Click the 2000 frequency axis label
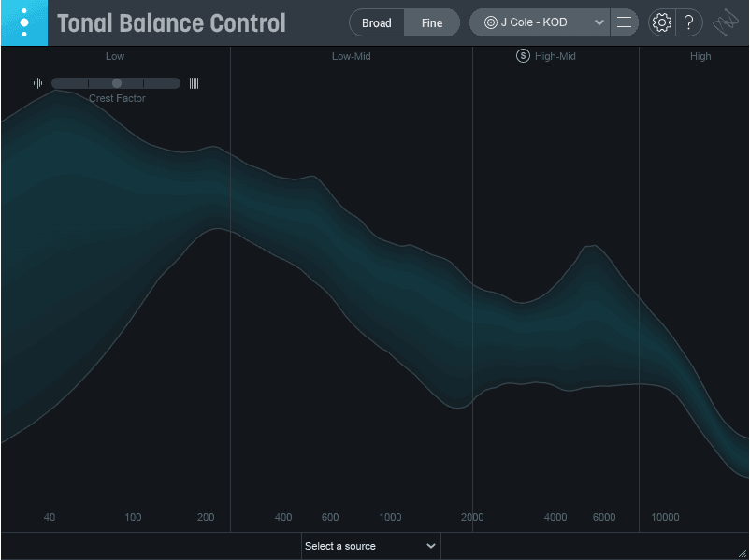Image resolution: width=750 pixels, height=560 pixels. coord(472,517)
